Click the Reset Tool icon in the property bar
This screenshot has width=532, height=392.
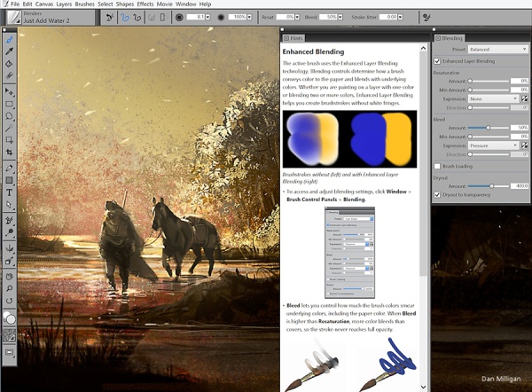(110, 17)
